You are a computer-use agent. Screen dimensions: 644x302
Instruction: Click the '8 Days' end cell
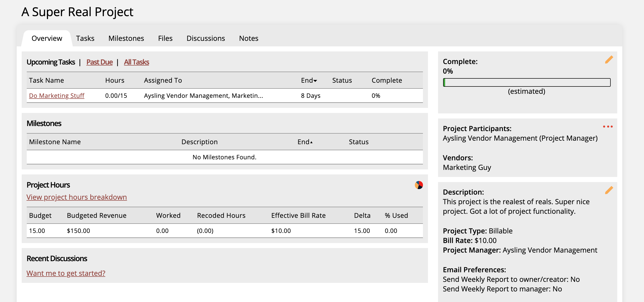(x=311, y=96)
